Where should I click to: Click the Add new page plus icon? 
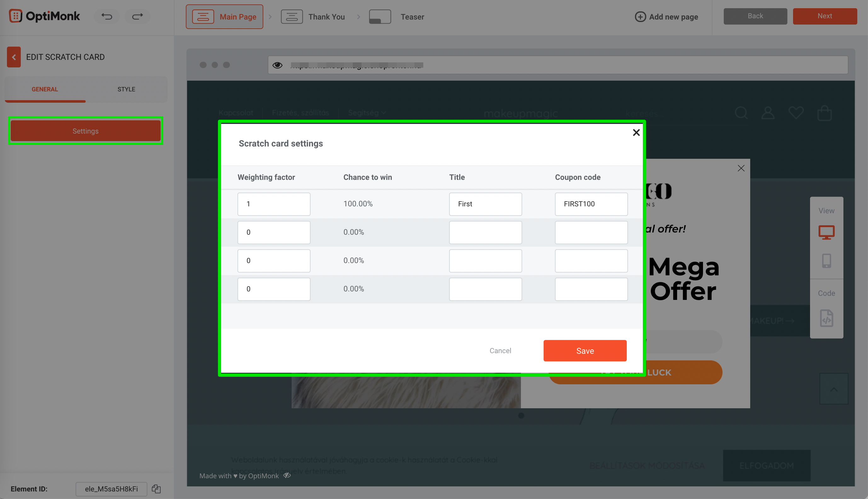tap(640, 16)
